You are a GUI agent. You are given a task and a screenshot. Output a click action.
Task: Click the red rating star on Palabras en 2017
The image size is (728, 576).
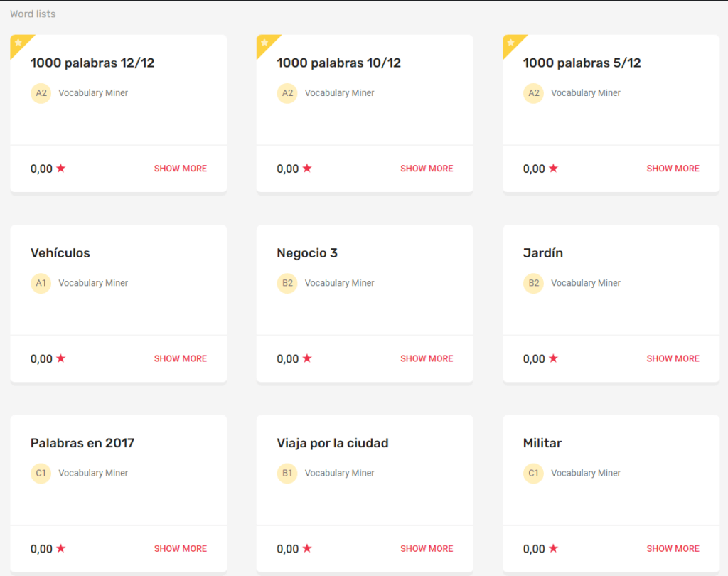coord(61,548)
